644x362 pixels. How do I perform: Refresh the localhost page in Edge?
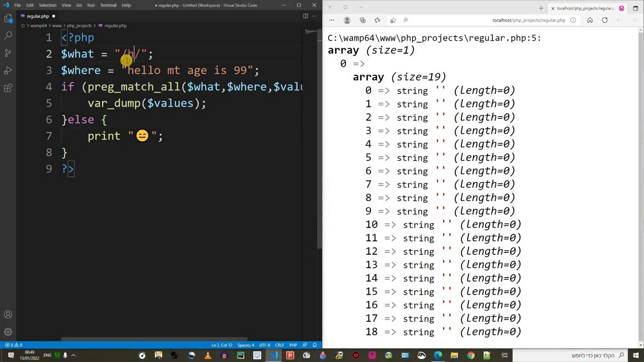[605, 20]
